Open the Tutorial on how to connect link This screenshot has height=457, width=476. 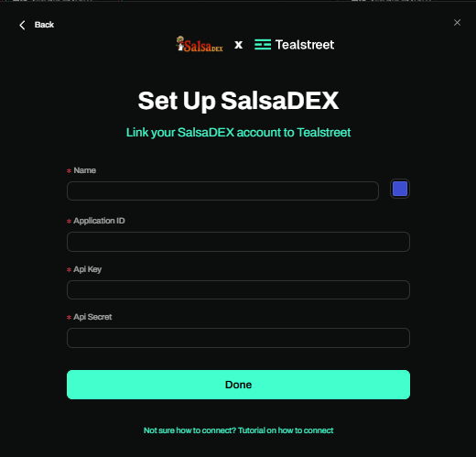286,430
